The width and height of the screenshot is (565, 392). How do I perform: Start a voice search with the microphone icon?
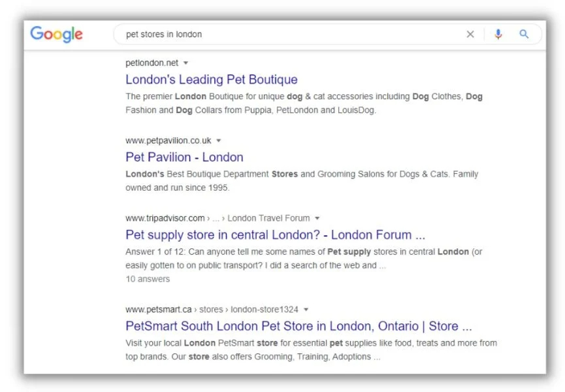498,34
